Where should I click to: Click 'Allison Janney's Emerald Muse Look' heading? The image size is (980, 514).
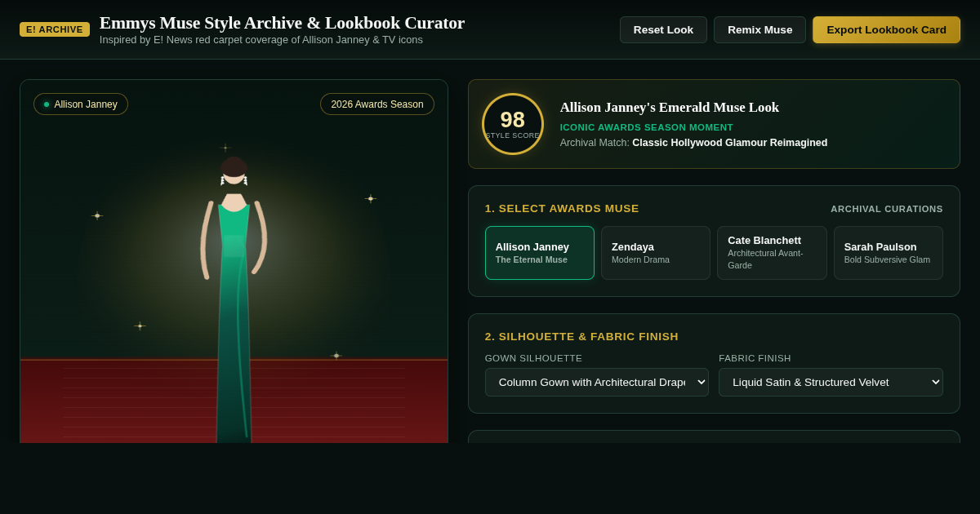670,107
